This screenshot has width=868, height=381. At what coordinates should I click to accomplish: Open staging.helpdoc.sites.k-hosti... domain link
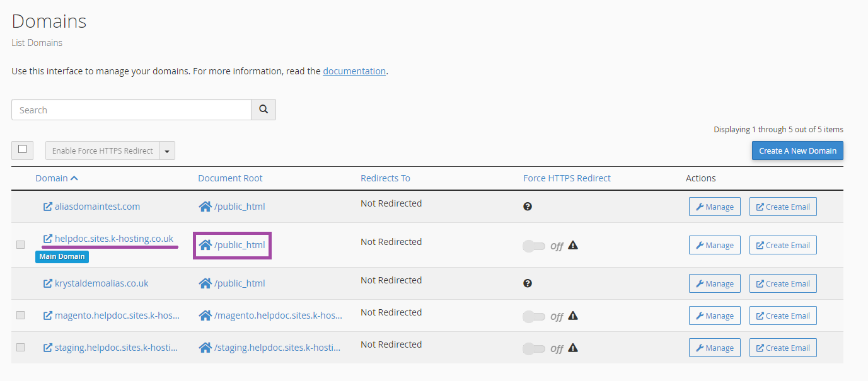point(116,348)
